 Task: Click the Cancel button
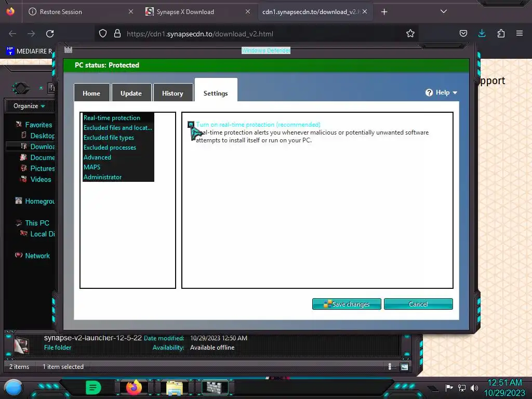[418, 304]
